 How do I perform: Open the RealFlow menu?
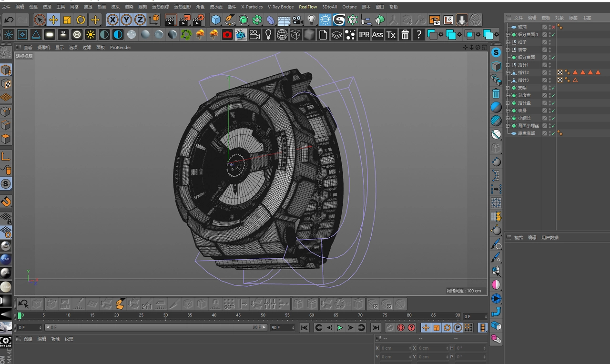[308, 7]
